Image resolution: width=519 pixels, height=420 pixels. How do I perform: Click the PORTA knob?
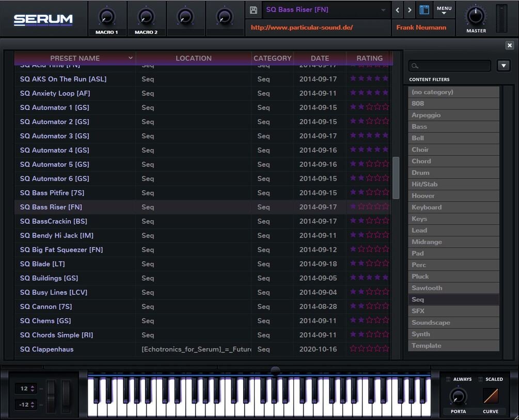coord(458,396)
